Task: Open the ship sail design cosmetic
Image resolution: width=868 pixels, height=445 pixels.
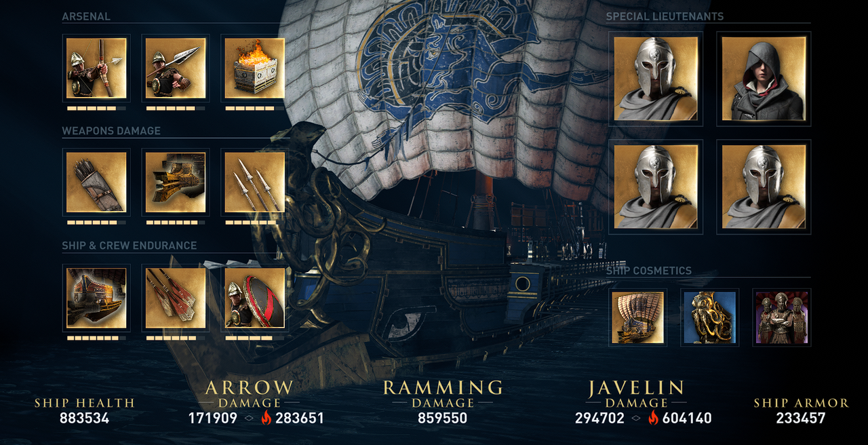Action: 637,317
